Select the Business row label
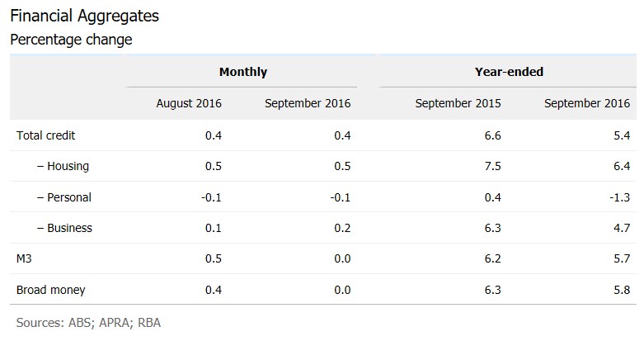Viewport: 644px width, 341px height. click(x=64, y=228)
